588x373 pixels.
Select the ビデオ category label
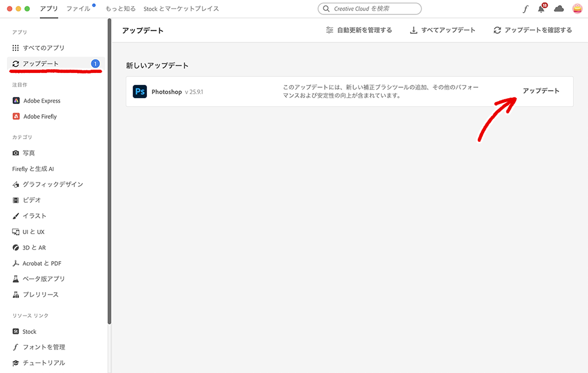(x=32, y=200)
